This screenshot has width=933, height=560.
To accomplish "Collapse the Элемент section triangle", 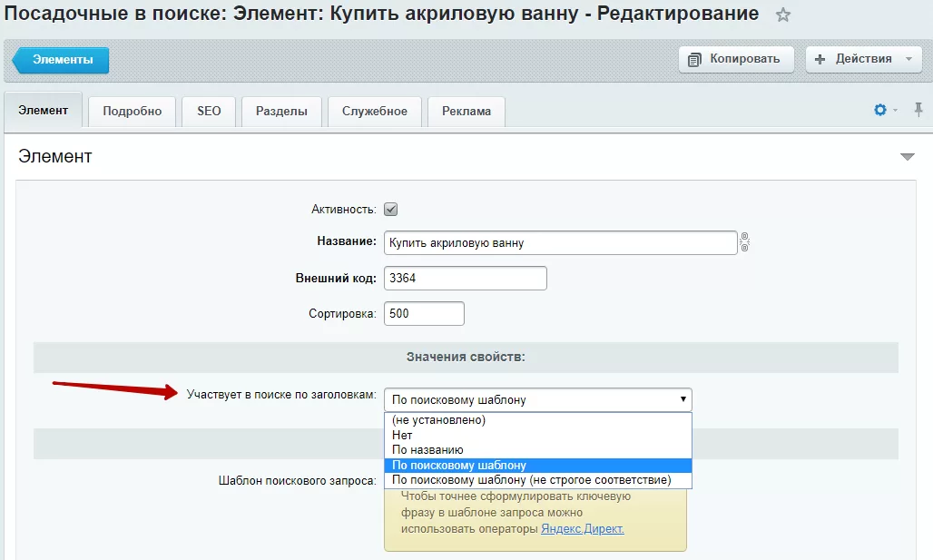I will click(x=907, y=156).
